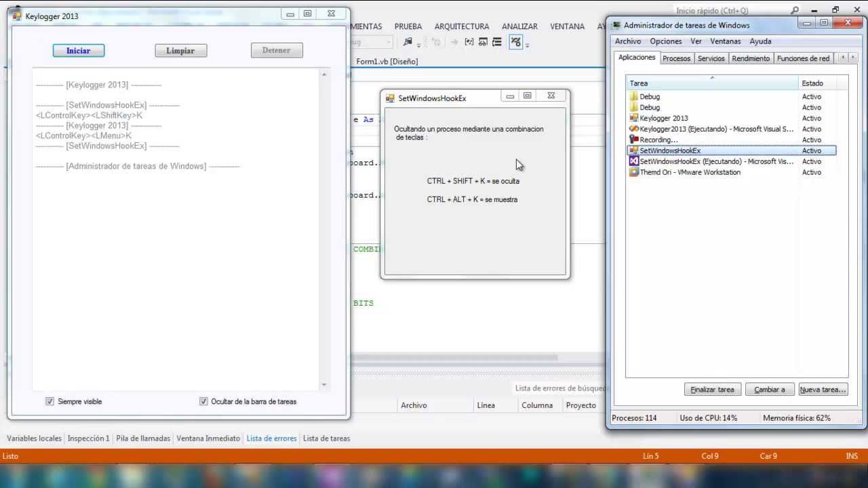Click the Iniciar button in Keylogger 2013
Viewport: 868px width, 488px height.
pyautogui.click(x=79, y=51)
